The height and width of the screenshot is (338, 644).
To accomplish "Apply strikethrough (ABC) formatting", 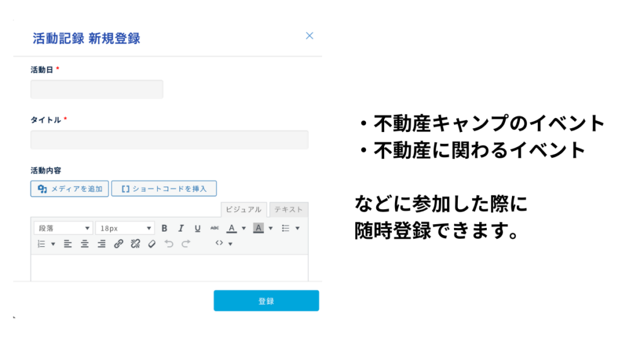I will click(x=214, y=228).
